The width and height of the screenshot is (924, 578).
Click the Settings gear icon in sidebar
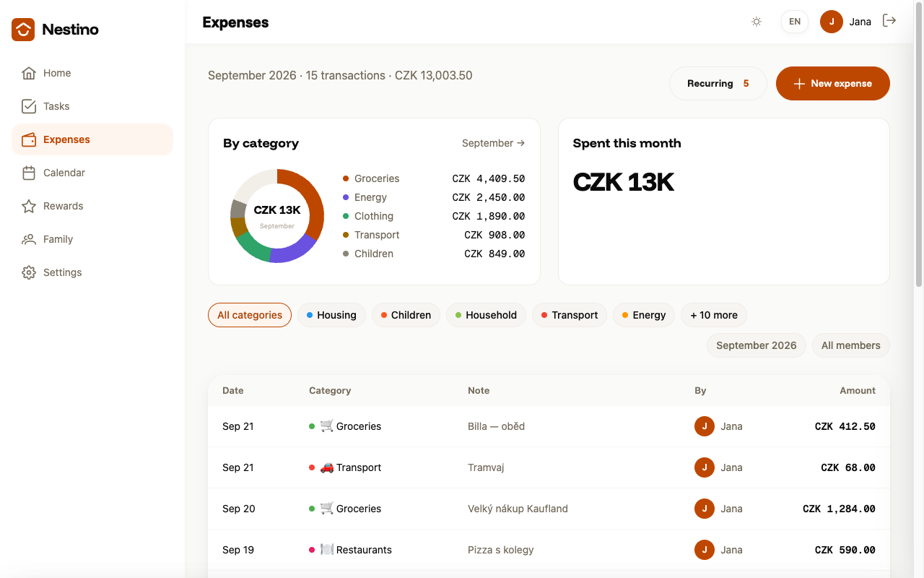[x=29, y=272]
